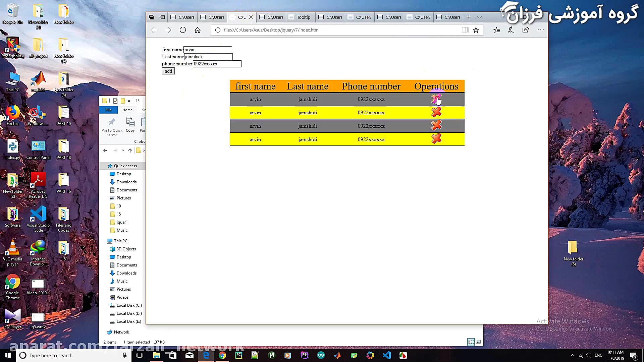Open the tab list dropdown chevron

coord(479,17)
